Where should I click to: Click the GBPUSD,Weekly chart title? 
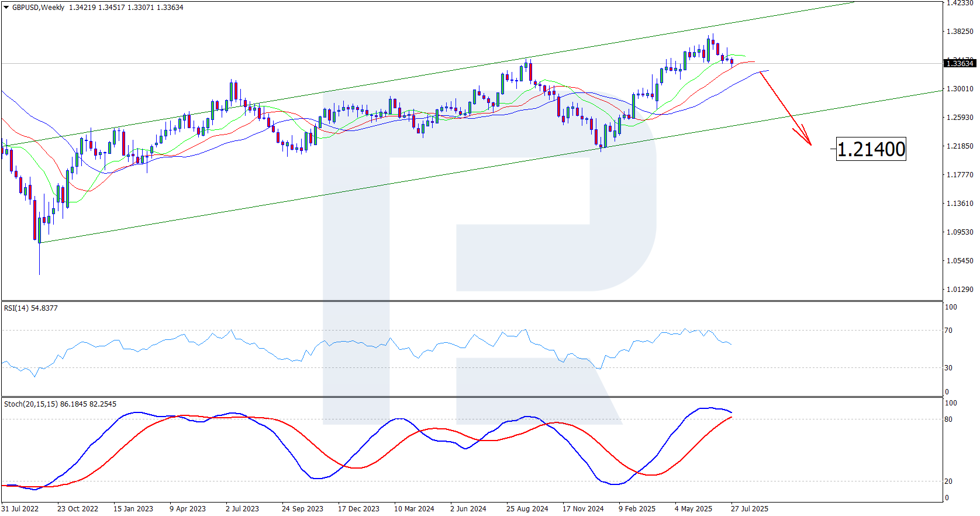coord(38,8)
